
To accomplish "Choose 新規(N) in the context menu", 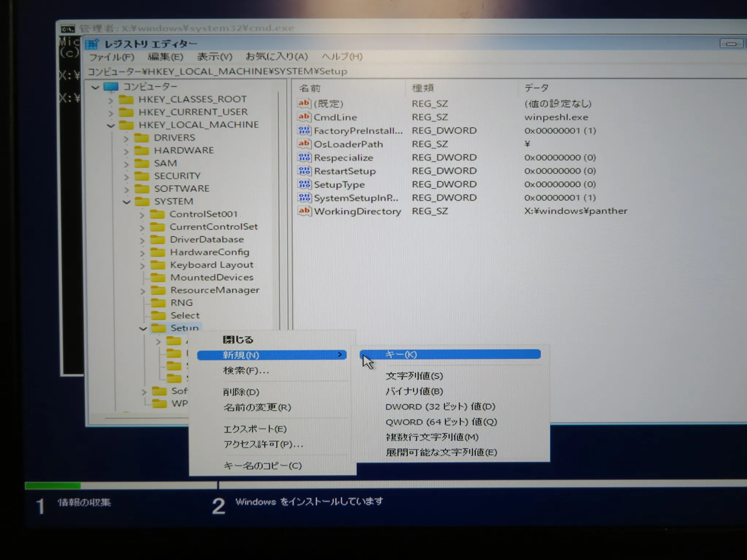I will point(272,355).
